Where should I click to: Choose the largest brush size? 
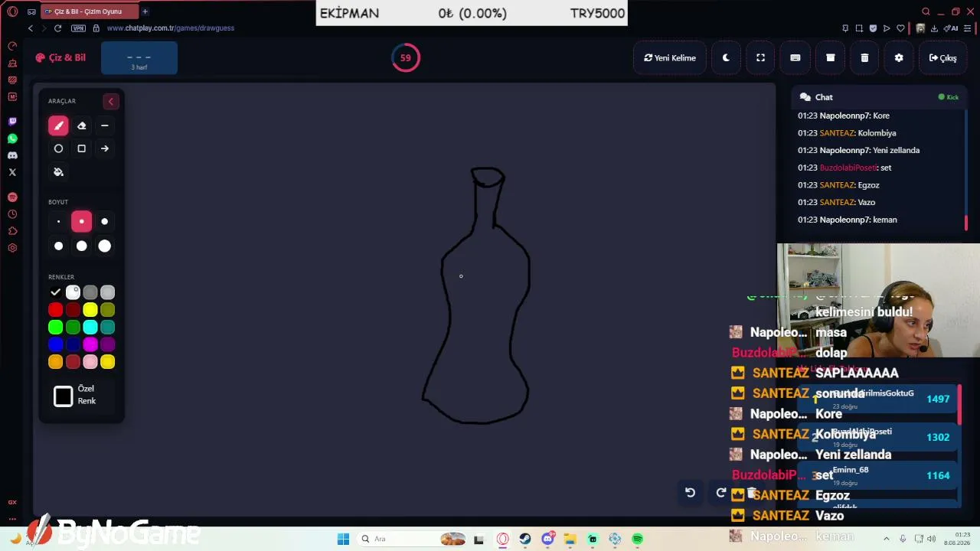(105, 246)
